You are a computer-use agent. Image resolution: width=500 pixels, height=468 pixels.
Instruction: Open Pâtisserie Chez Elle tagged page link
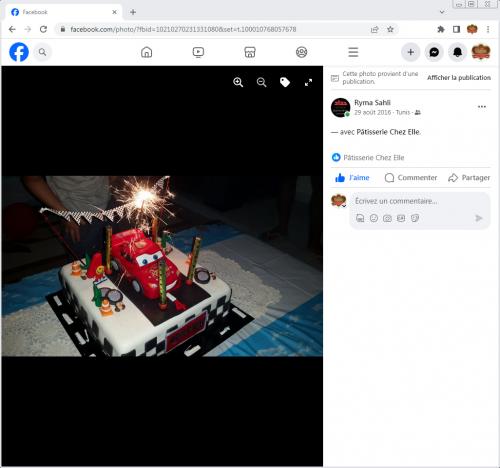tap(388, 132)
